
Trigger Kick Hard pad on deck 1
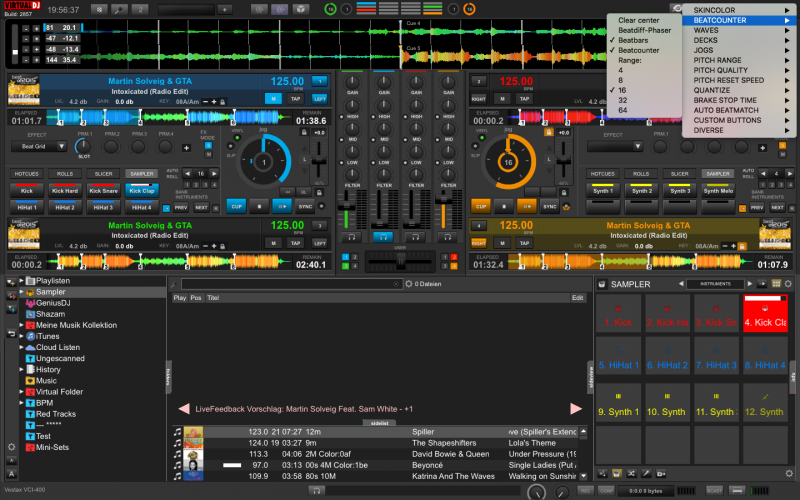(65, 190)
